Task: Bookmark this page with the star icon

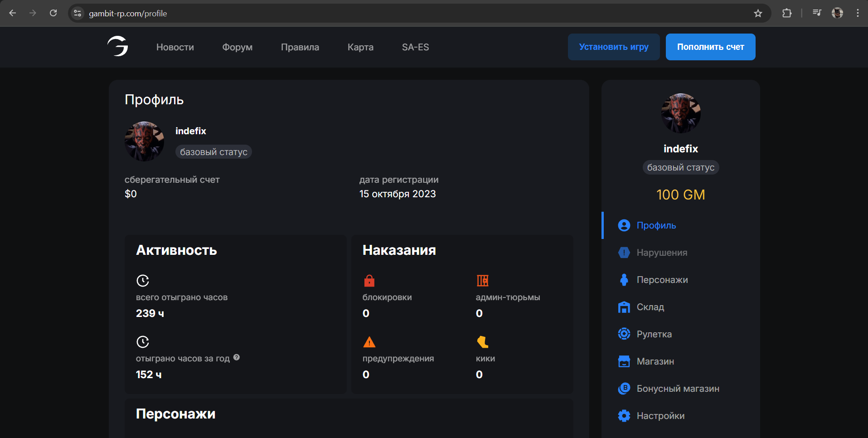Action: point(758,13)
